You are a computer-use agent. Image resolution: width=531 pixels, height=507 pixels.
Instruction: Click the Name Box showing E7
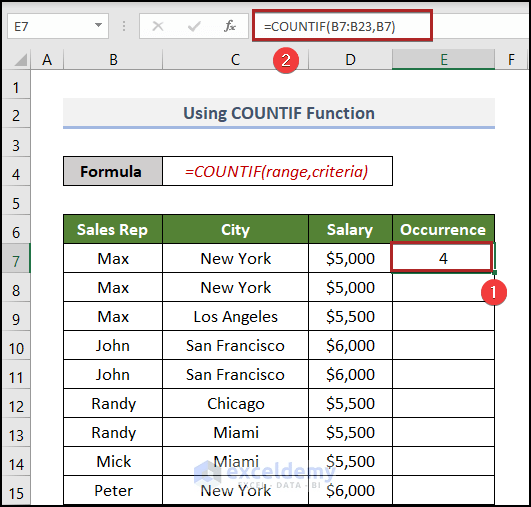coord(58,26)
